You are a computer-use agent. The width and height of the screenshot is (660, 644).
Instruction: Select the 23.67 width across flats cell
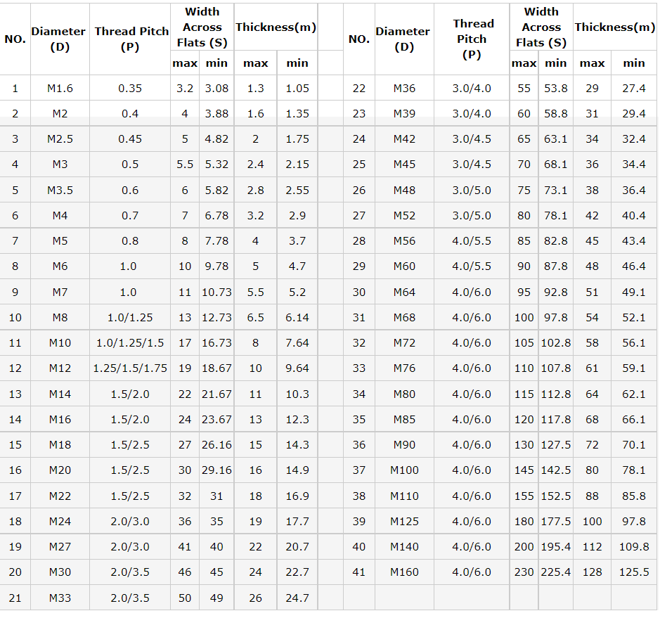pos(216,419)
